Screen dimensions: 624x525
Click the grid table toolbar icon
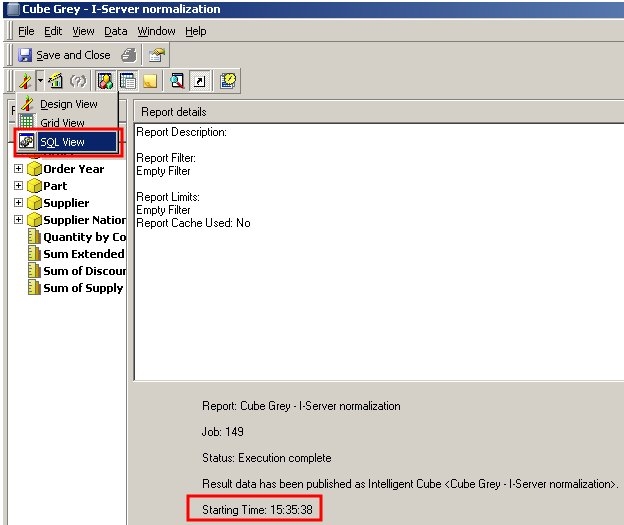coord(127,81)
